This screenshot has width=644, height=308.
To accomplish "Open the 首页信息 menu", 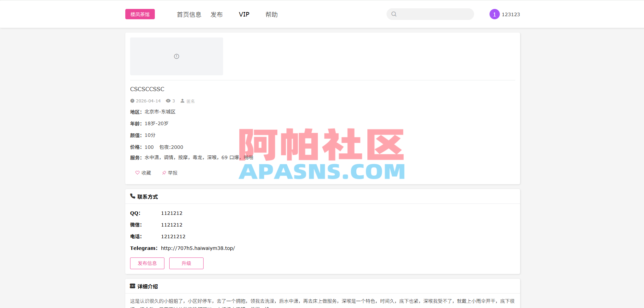I will 189,14.
